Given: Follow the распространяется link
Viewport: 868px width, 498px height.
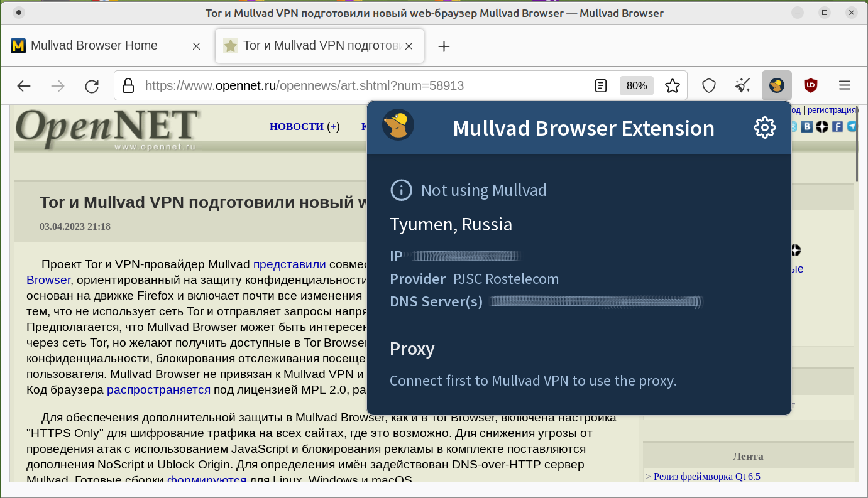Looking at the screenshot, I should (x=158, y=389).
